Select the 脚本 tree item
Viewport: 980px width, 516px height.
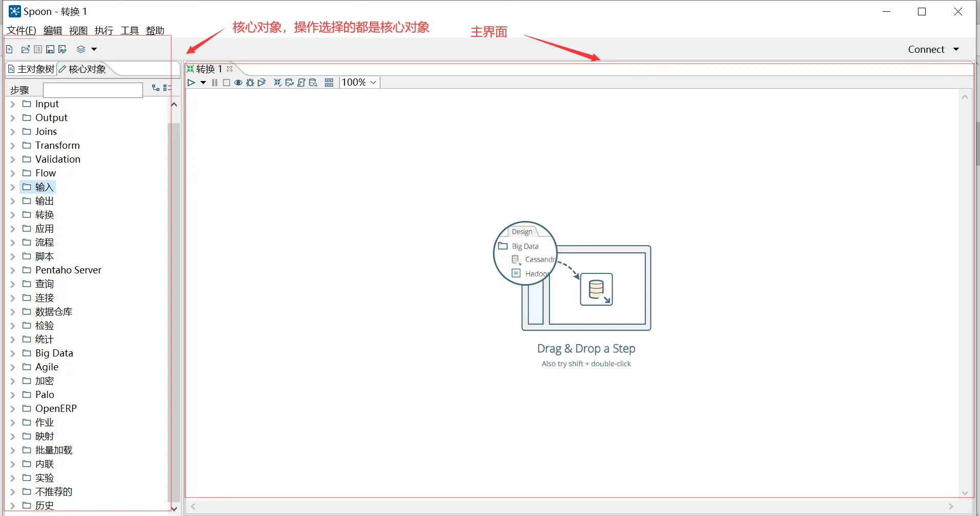(45, 256)
